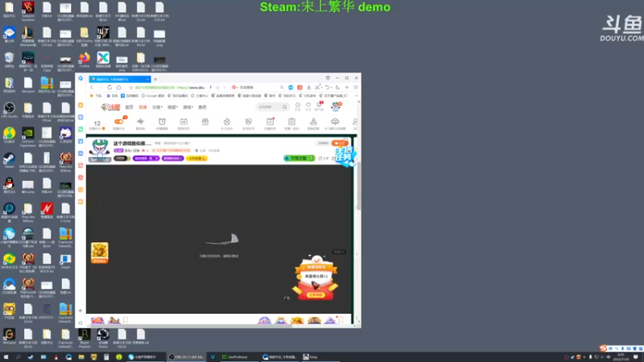The width and height of the screenshot is (644, 362).
Task: Expand the address bar dropdown arrow
Action: point(225,88)
